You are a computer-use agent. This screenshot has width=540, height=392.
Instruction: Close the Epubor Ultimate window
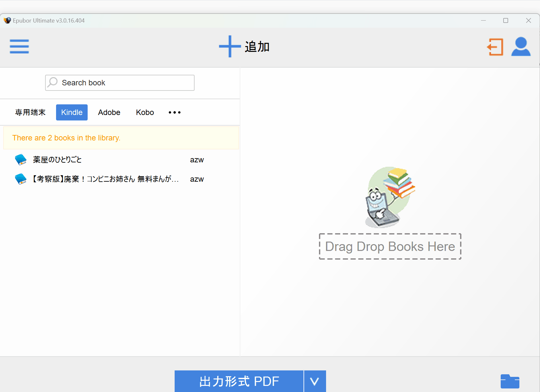[x=528, y=20]
